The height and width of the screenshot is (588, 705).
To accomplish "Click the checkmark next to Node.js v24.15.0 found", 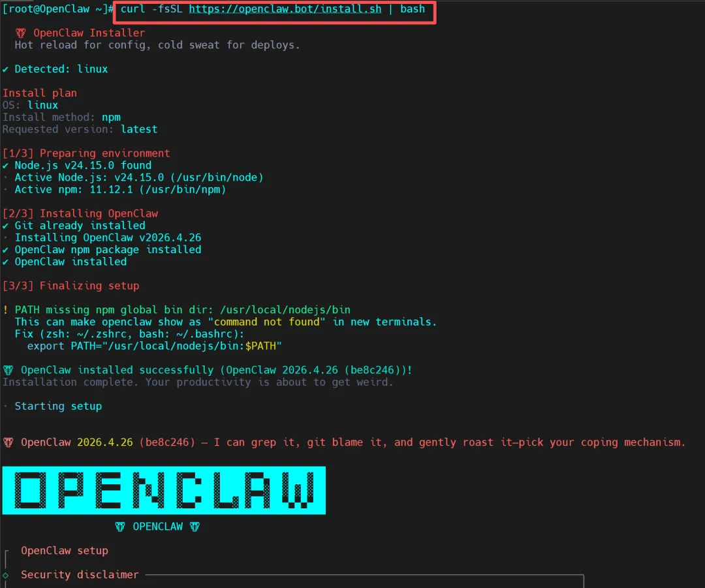I will click(x=5, y=165).
